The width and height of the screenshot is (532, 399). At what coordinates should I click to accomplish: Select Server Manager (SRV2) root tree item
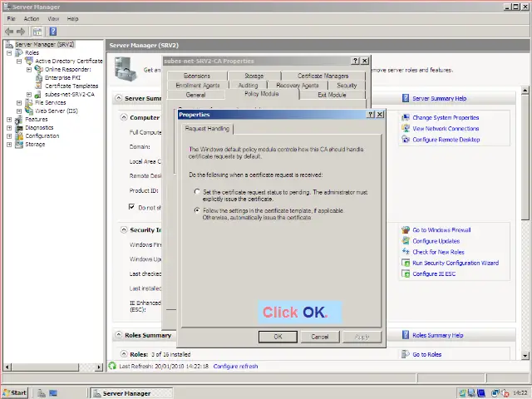click(x=44, y=44)
